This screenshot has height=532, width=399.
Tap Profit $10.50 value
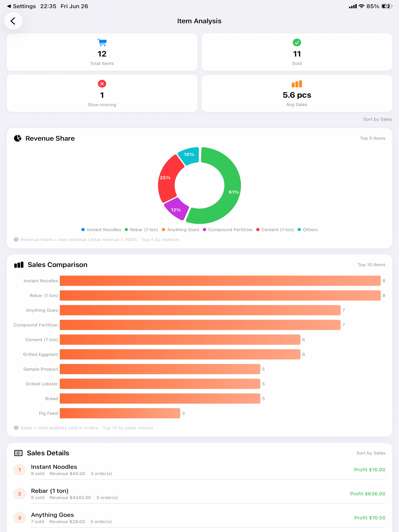pyautogui.click(x=370, y=518)
